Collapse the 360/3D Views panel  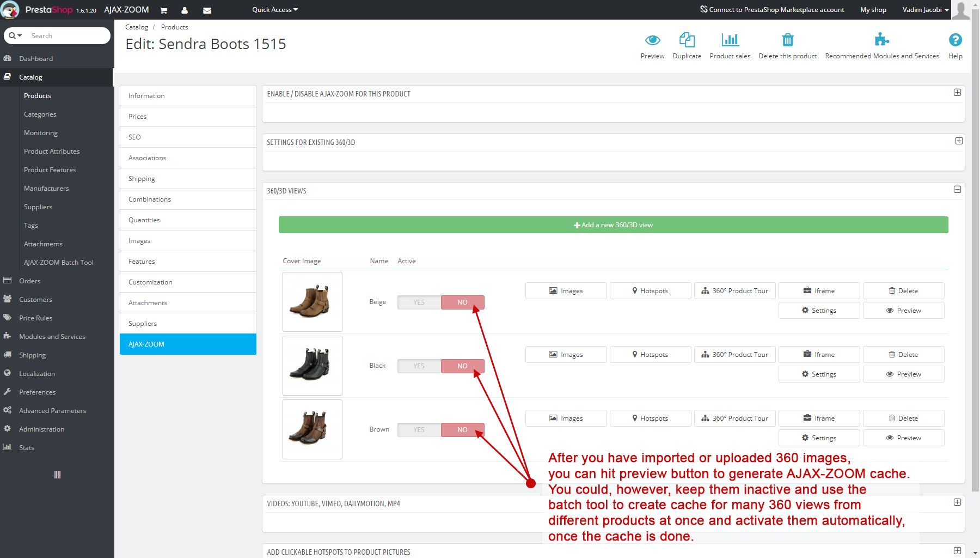(x=957, y=190)
